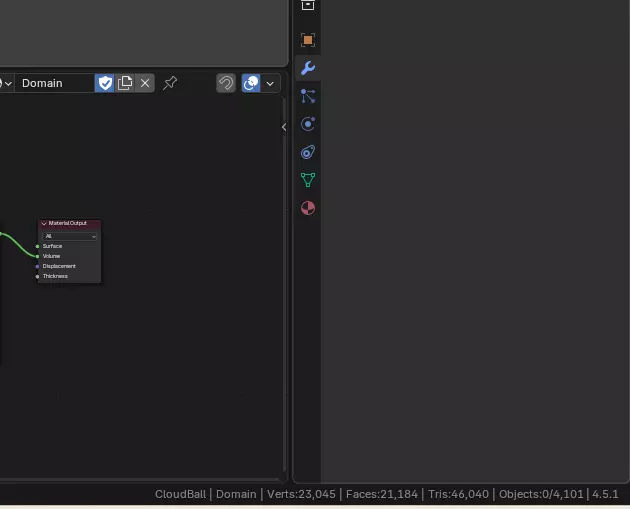Click 'Objects:0/4,101' in the status bar

[541, 494]
